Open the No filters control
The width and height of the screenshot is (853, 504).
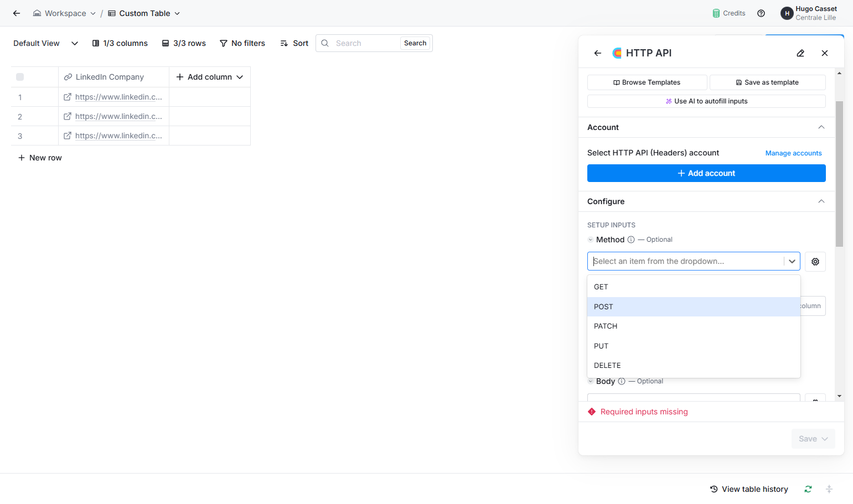242,43
